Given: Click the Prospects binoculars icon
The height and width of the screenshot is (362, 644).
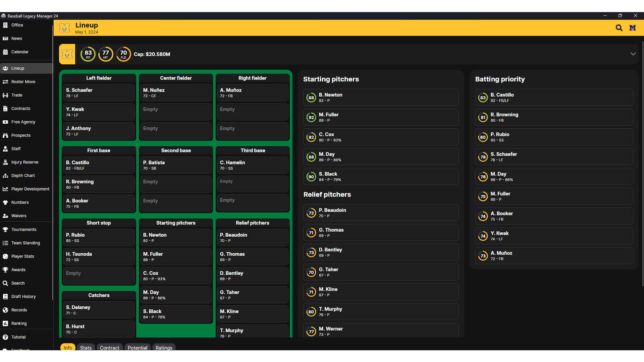Looking at the screenshot, I should click(5, 135).
